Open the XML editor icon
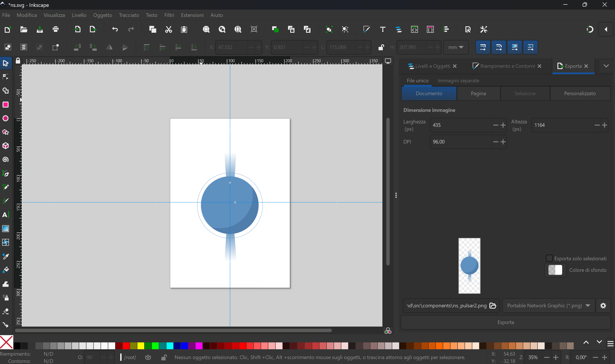 coord(414,30)
